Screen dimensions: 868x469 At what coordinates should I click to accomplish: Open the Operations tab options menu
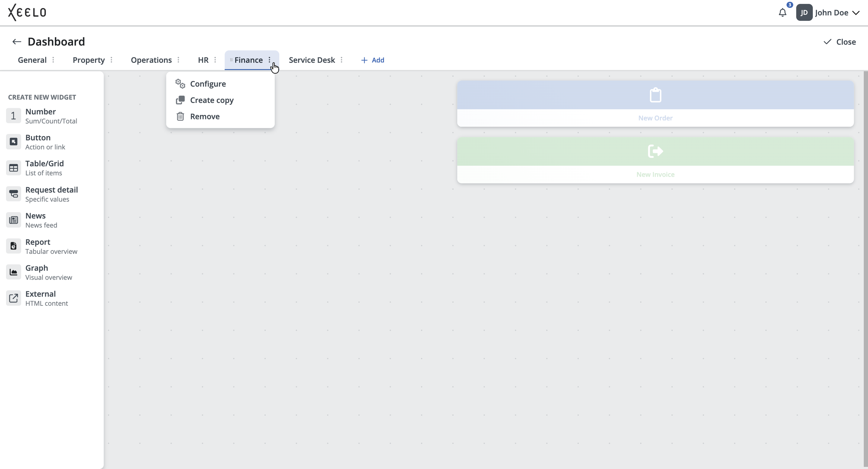(x=178, y=60)
